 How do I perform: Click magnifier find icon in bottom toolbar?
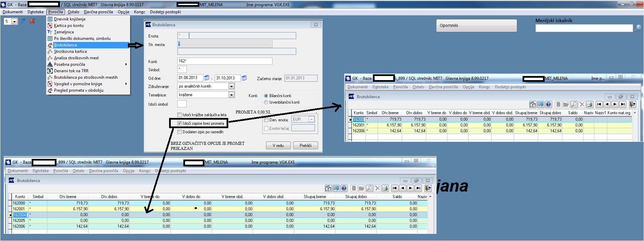pos(369,188)
